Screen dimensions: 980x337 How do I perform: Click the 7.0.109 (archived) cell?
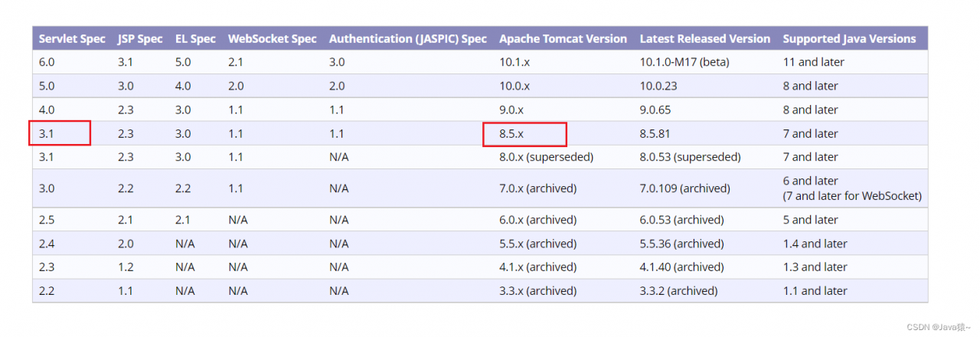(684, 188)
